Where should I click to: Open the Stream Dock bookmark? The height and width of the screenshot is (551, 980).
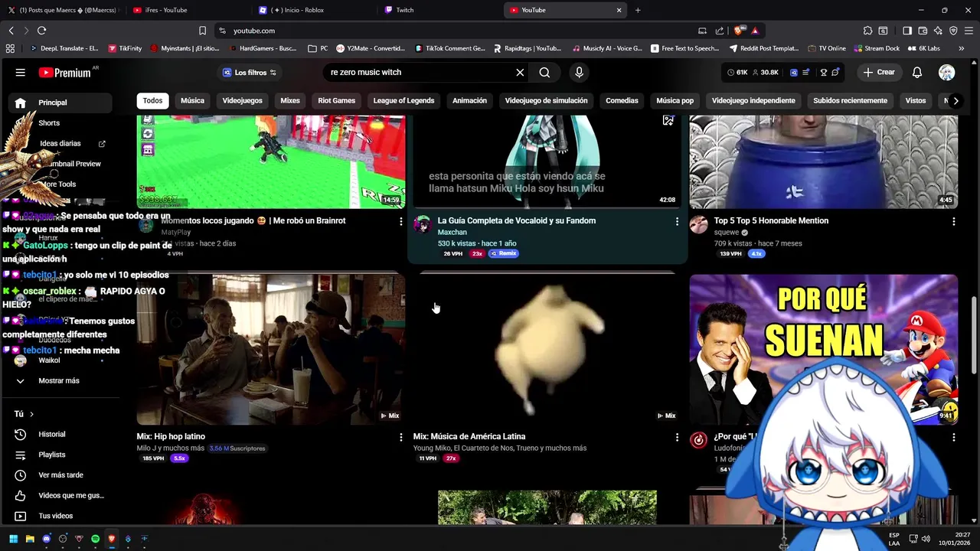pos(877,48)
